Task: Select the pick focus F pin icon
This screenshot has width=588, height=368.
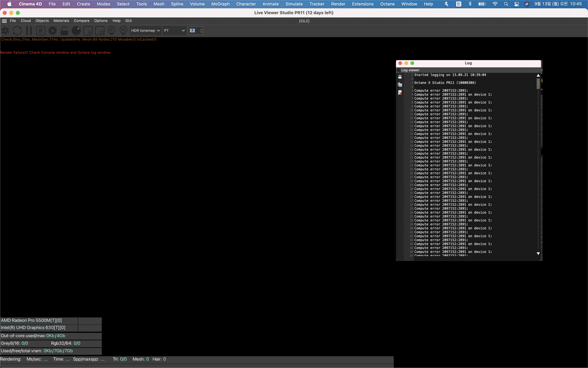Action: [x=112, y=31]
